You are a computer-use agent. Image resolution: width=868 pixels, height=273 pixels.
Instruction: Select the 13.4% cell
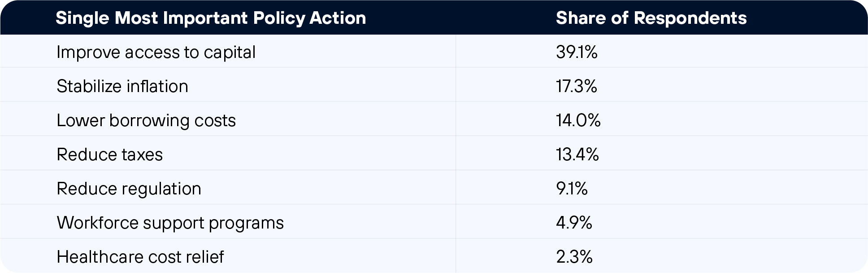pyautogui.click(x=577, y=154)
